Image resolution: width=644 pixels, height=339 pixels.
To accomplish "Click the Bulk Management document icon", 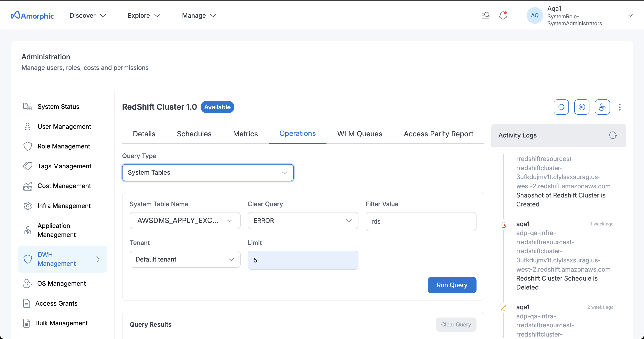I will click(27, 323).
